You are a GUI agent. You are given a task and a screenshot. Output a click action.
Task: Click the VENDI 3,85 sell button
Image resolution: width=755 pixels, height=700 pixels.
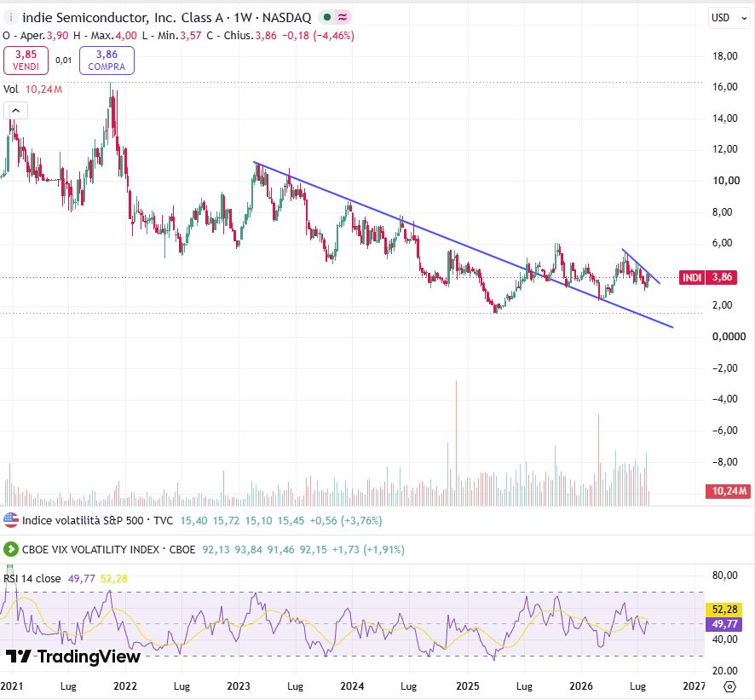click(x=26, y=61)
